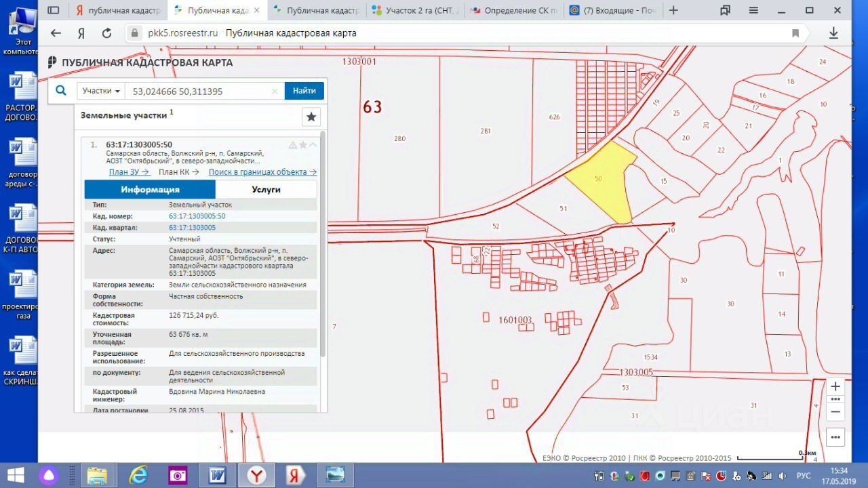Click the Yandex home Я button
Viewport: 868px width, 488px height.
coord(81,33)
